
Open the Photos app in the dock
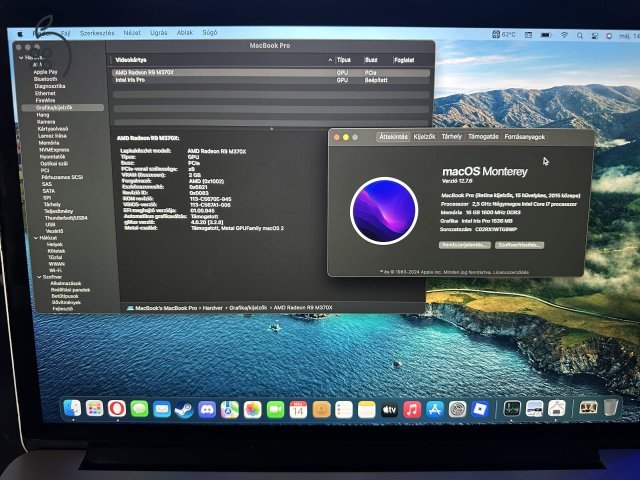[x=253, y=410]
